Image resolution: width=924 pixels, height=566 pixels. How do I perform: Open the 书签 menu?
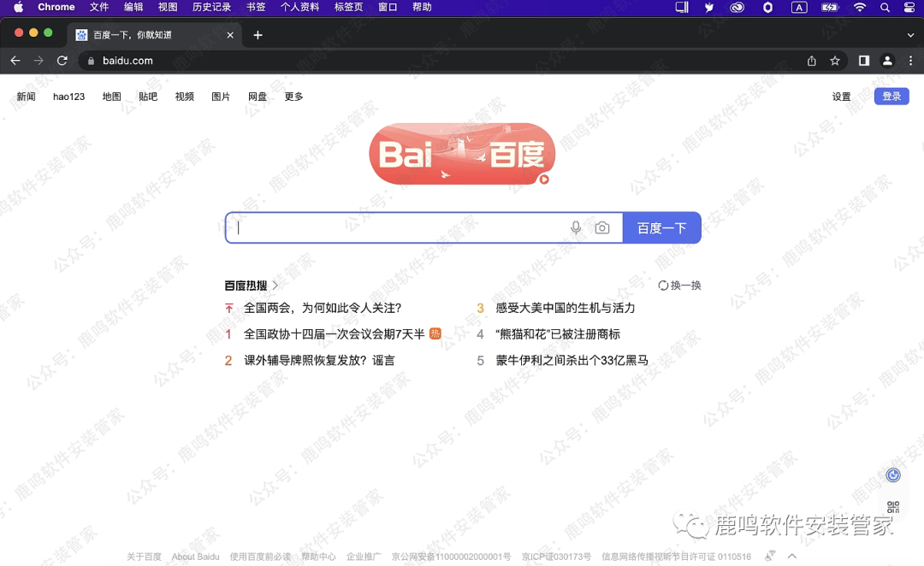[x=256, y=7]
